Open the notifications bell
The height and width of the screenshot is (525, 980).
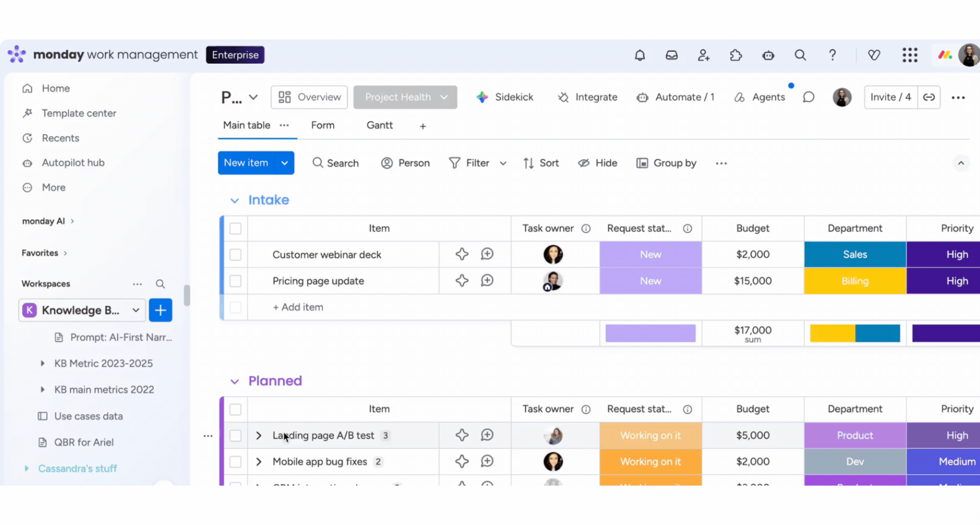coord(640,55)
